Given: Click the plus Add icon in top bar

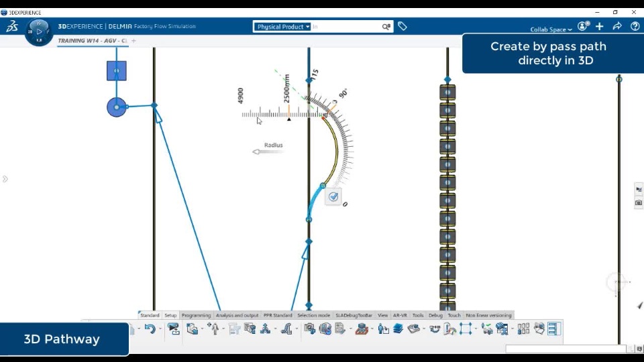Looking at the screenshot, I should coord(600,26).
